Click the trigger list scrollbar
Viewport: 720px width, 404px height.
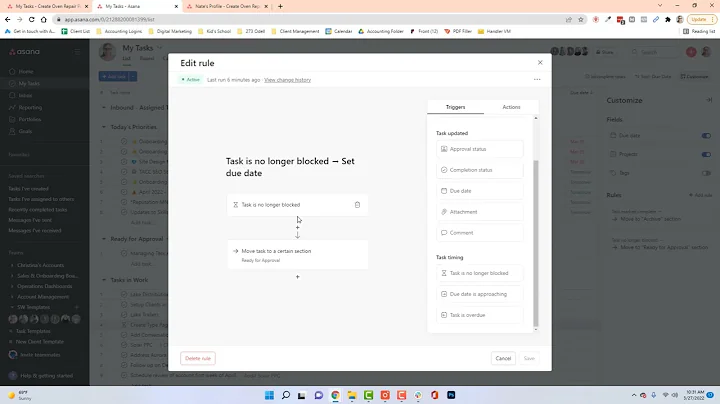click(535, 243)
